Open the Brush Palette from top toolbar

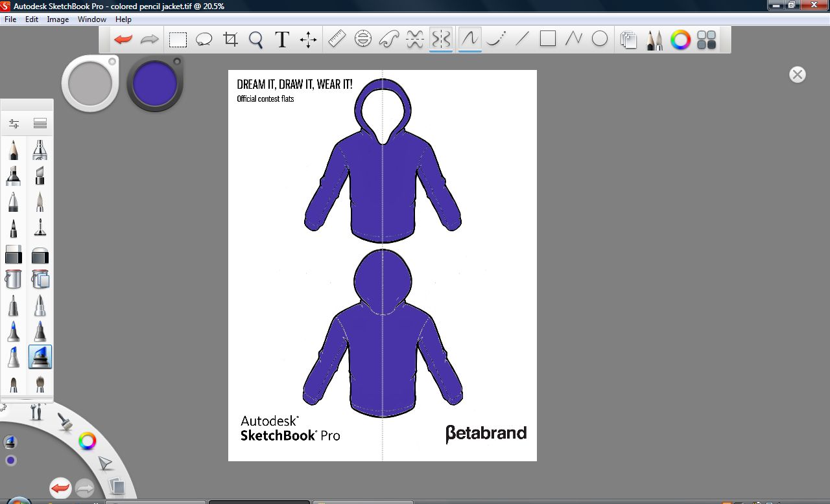coord(654,40)
